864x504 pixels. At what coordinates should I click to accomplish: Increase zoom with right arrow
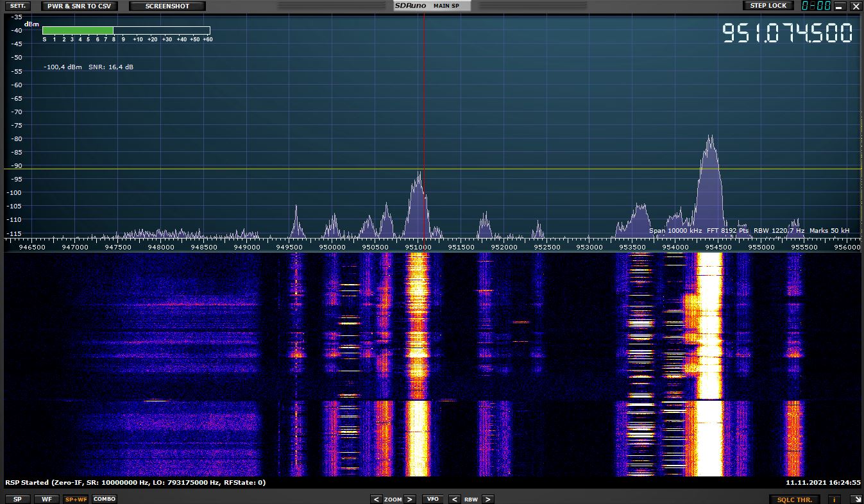tap(409, 499)
